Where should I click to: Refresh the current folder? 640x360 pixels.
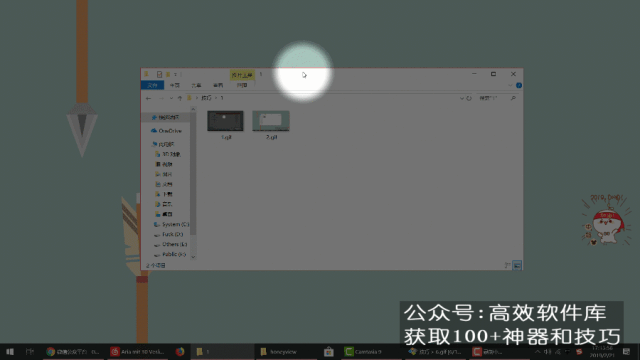click(469, 98)
